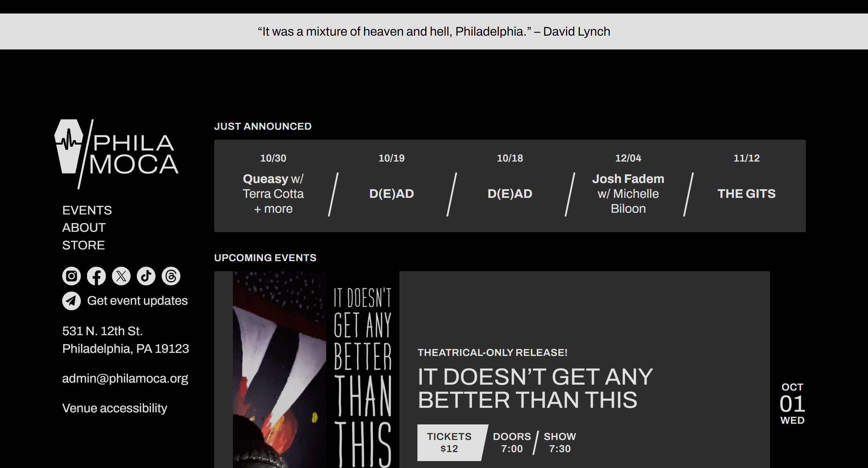Open the Threads social icon
Image resolution: width=868 pixels, height=468 pixels.
tap(171, 276)
